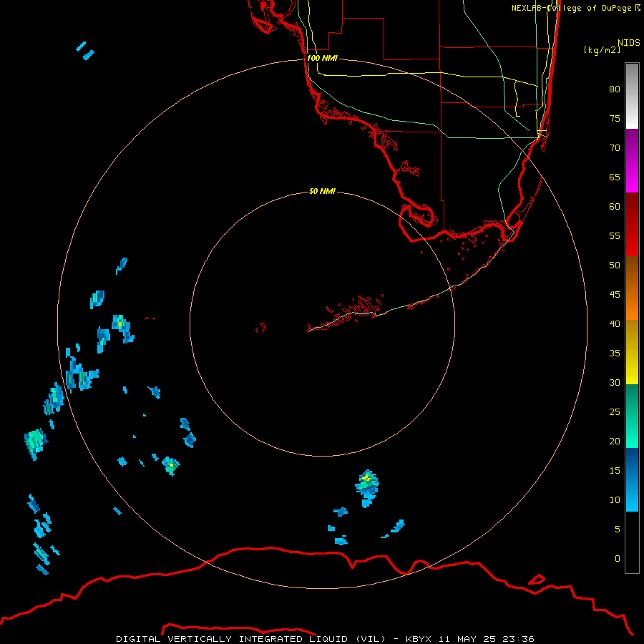Click the NIDS label above the scale
Screen dimensions: 644x644
coord(629,43)
